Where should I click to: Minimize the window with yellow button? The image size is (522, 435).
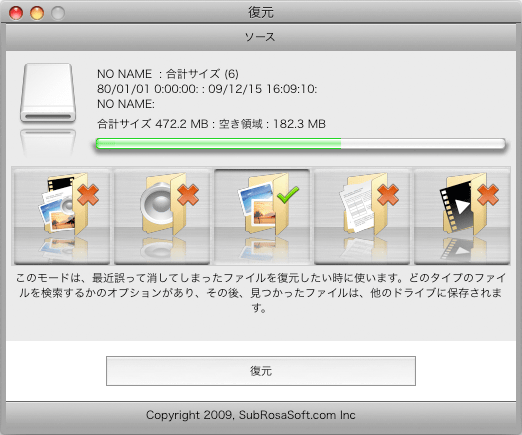37,13
